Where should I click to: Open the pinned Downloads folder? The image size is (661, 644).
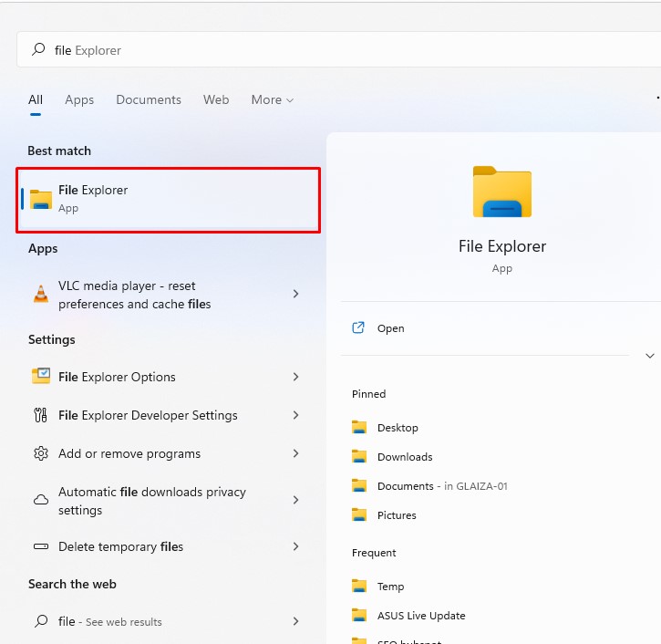tap(404, 457)
